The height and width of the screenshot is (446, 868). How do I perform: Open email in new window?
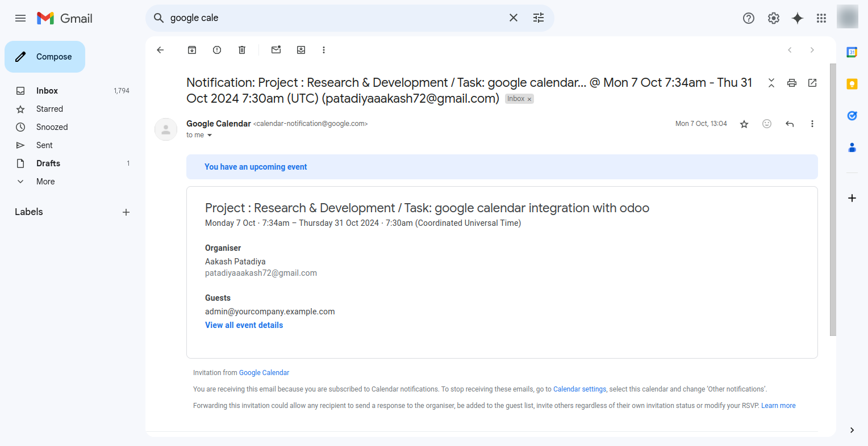point(812,83)
